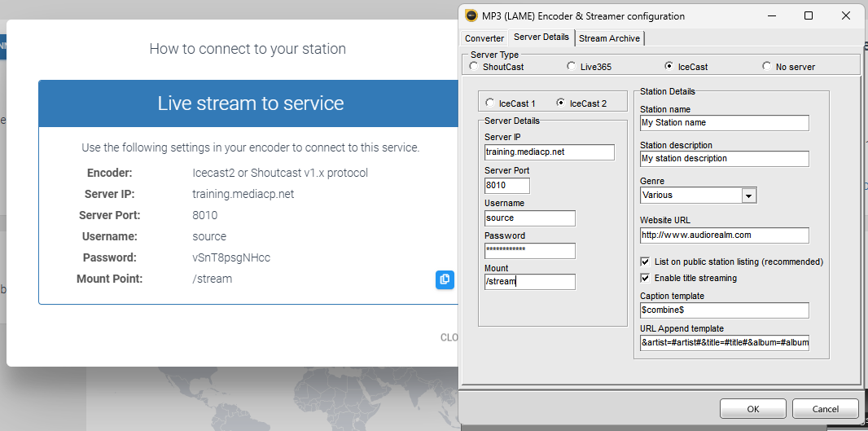Image resolution: width=868 pixels, height=431 pixels.
Task: Click the Password: label in web dialog
Action: [110, 257]
